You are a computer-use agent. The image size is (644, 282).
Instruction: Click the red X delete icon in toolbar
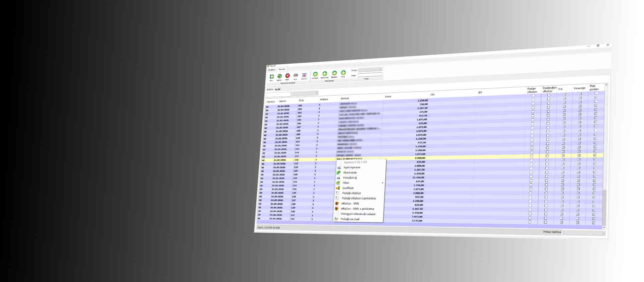point(287,76)
